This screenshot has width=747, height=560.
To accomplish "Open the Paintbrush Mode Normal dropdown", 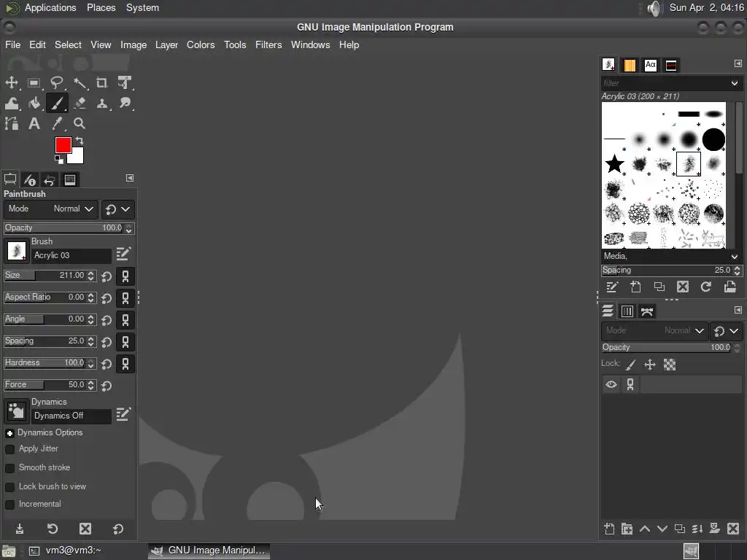I will 51,209.
